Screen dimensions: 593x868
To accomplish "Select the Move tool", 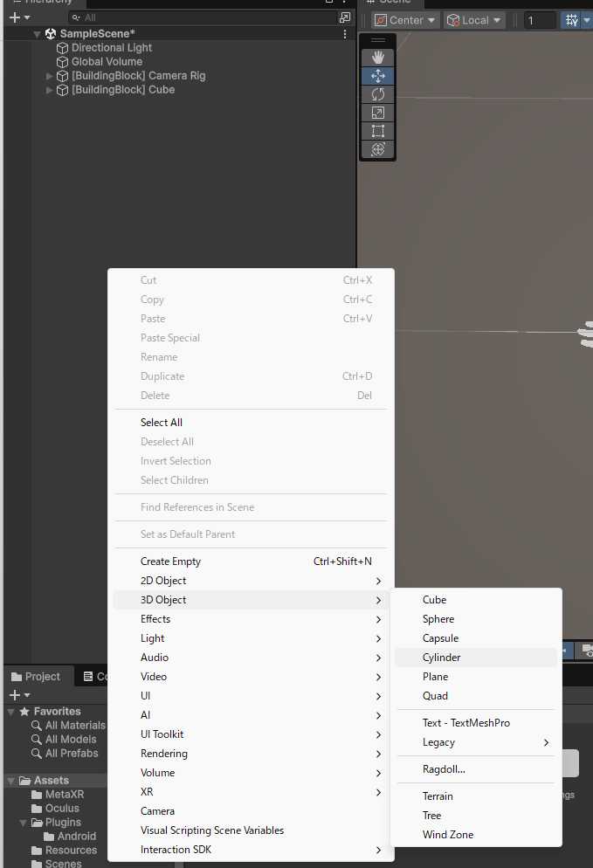I will [378, 76].
